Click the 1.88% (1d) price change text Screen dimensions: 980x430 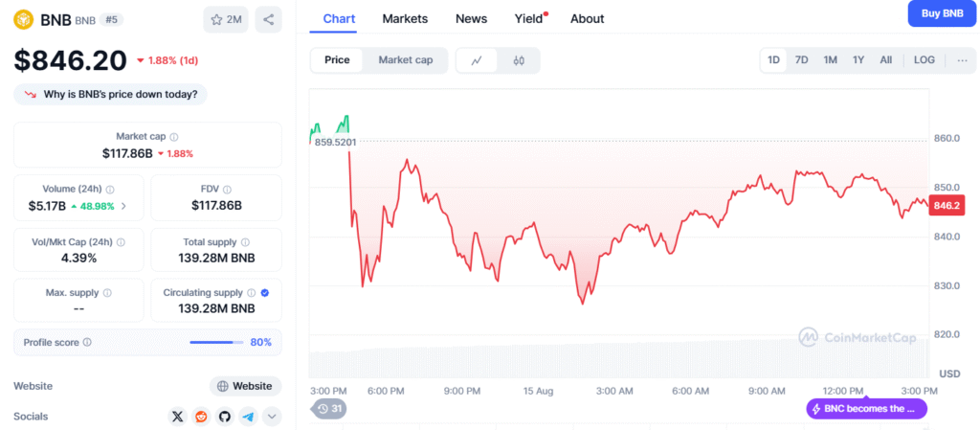[173, 60]
